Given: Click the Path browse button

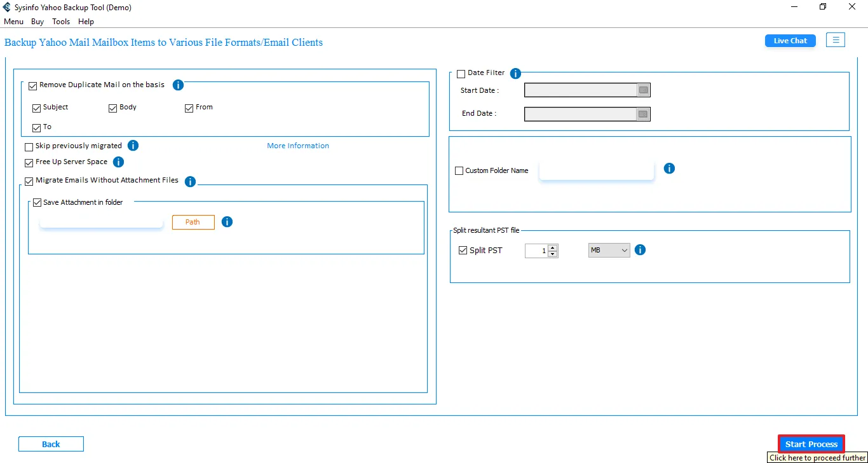Looking at the screenshot, I should 193,222.
